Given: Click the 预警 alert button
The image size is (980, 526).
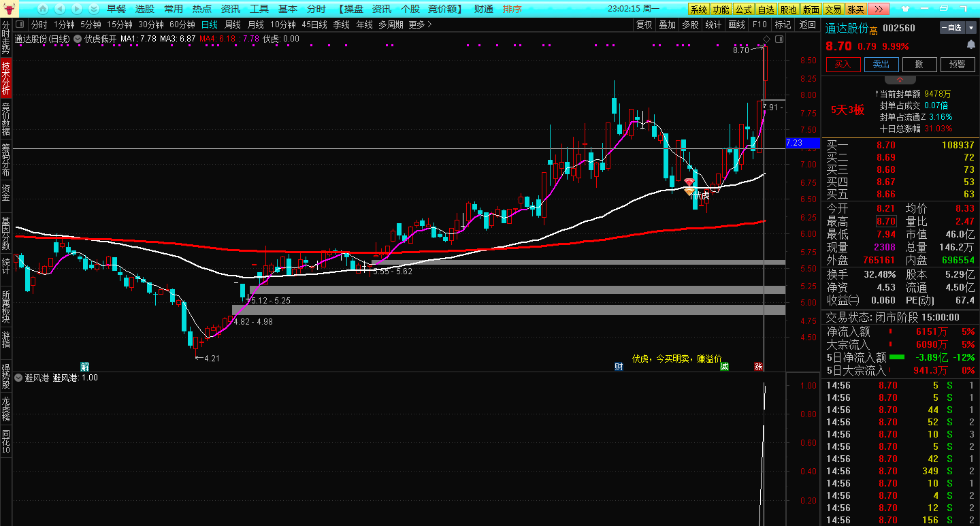Looking at the screenshot, I should [x=958, y=64].
